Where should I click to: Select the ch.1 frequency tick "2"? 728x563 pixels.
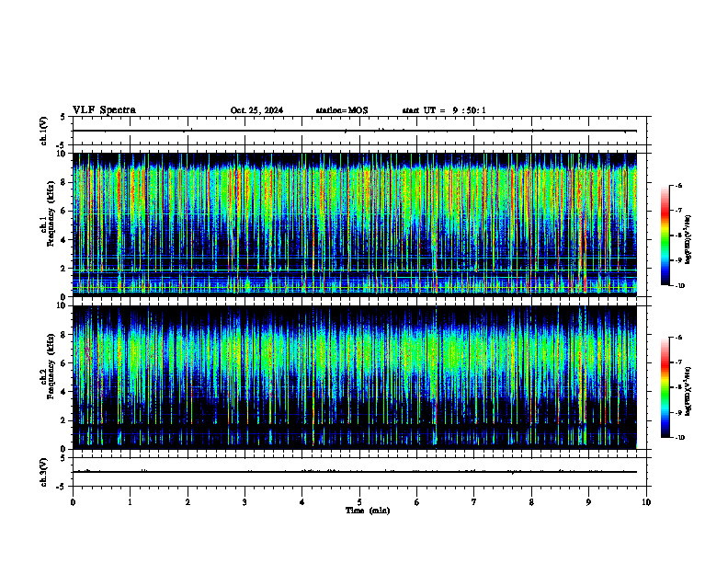65,269
